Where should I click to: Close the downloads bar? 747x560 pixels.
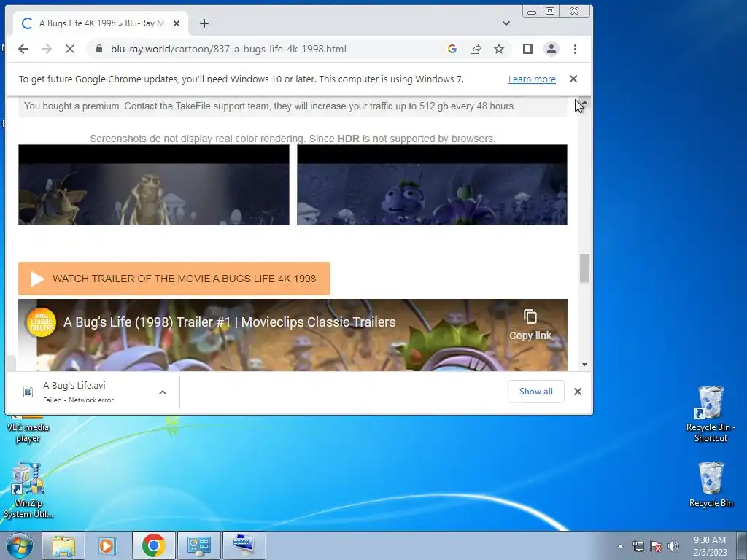[578, 392]
